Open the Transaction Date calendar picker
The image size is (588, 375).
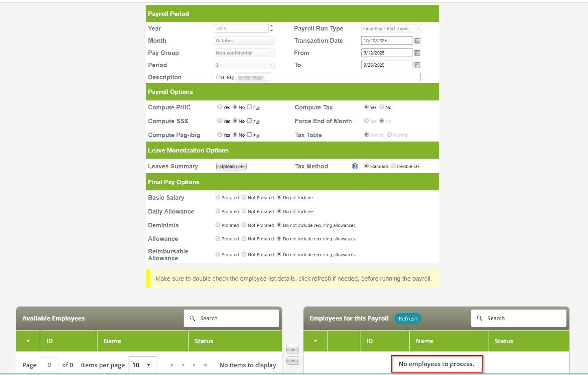coord(417,41)
